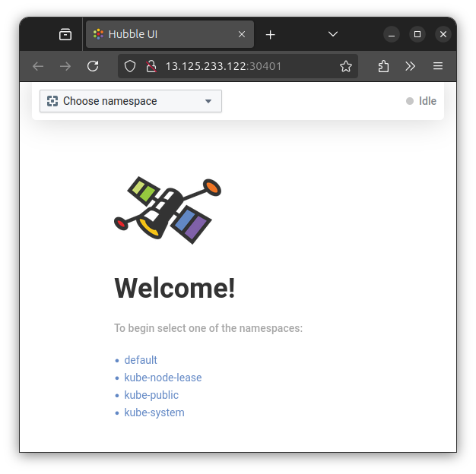View the insecure connection padlock info

151,66
